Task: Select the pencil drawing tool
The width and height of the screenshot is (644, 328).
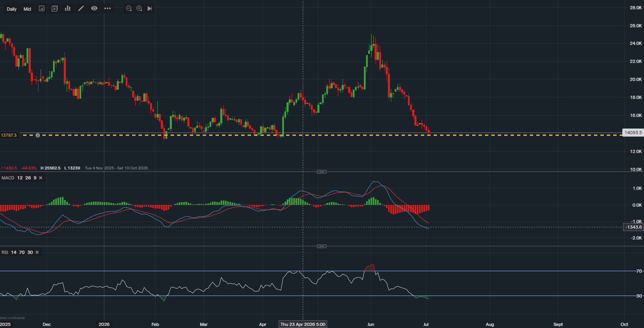Action: (x=81, y=9)
